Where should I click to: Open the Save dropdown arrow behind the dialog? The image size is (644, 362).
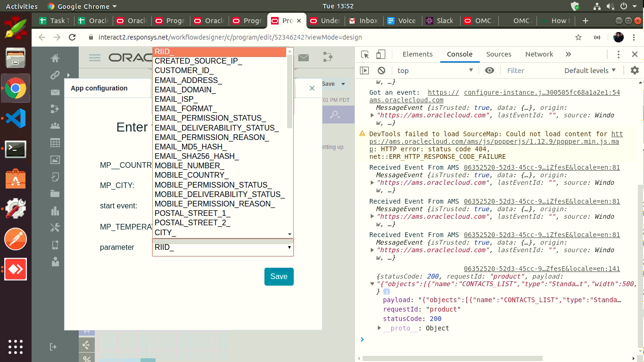click(343, 84)
